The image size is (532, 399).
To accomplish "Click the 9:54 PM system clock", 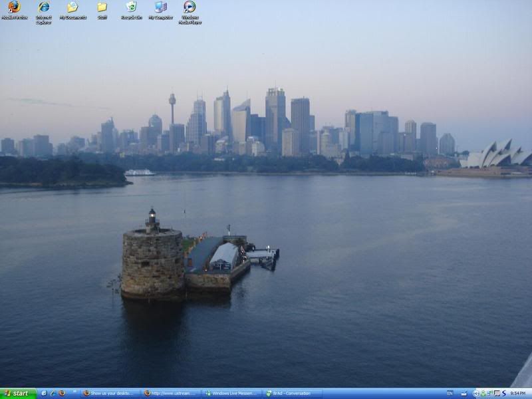I will tap(518, 393).
